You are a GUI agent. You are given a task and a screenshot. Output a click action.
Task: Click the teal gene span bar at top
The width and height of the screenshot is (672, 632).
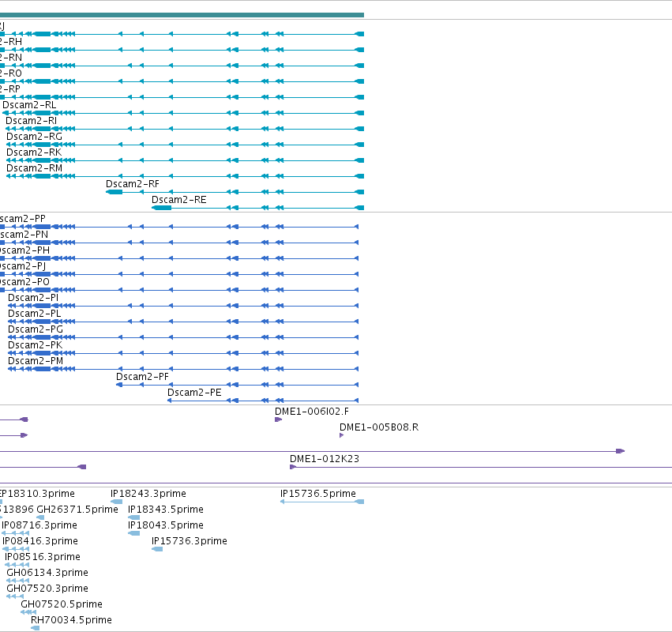click(x=182, y=15)
